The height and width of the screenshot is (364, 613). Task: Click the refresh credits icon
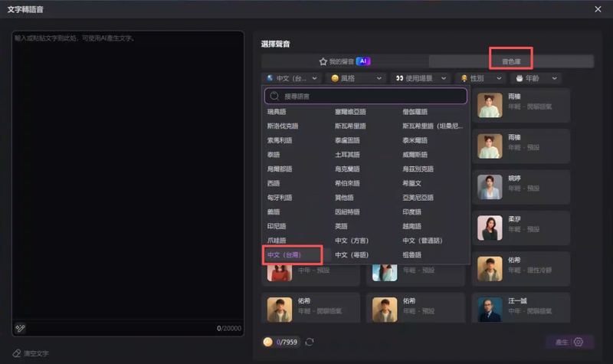pos(310,342)
